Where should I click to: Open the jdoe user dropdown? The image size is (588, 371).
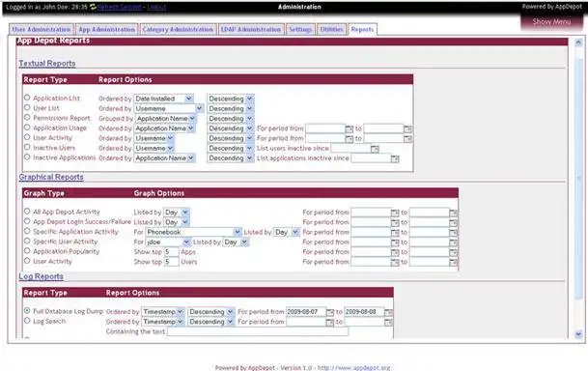tap(168, 243)
